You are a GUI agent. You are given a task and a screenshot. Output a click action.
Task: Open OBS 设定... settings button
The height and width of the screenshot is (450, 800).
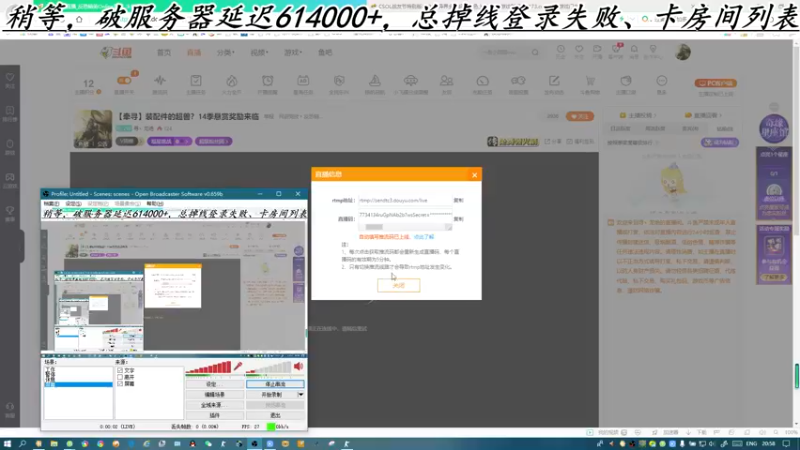pyautogui.click(x=214, y=384)
